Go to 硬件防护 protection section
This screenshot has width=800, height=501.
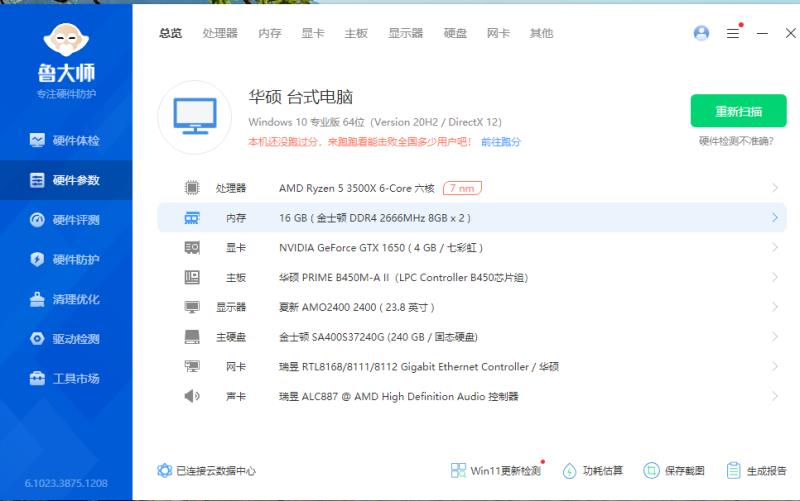click(65, 260)
